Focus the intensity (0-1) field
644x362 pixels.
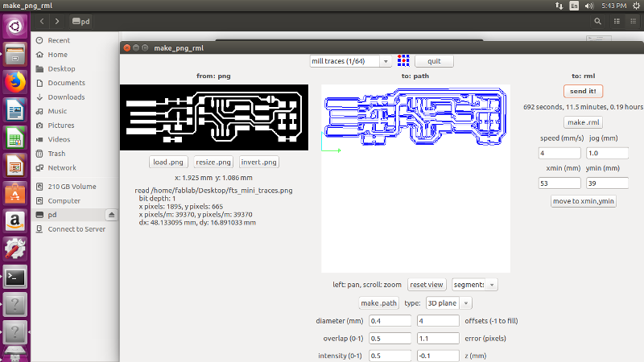tap(390, 356)
